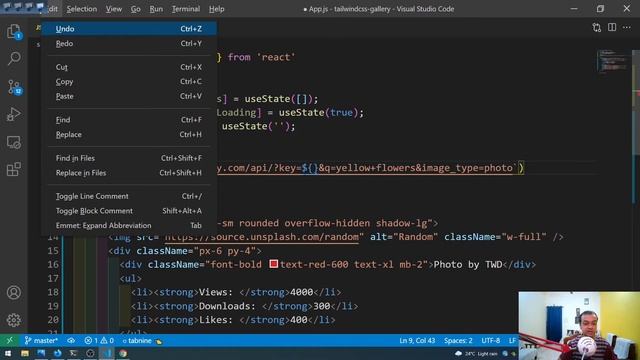Image resolution: width=640 pixels, height=360 pixels.
Task: Click the editor minimap
Action: click(612, 61)
